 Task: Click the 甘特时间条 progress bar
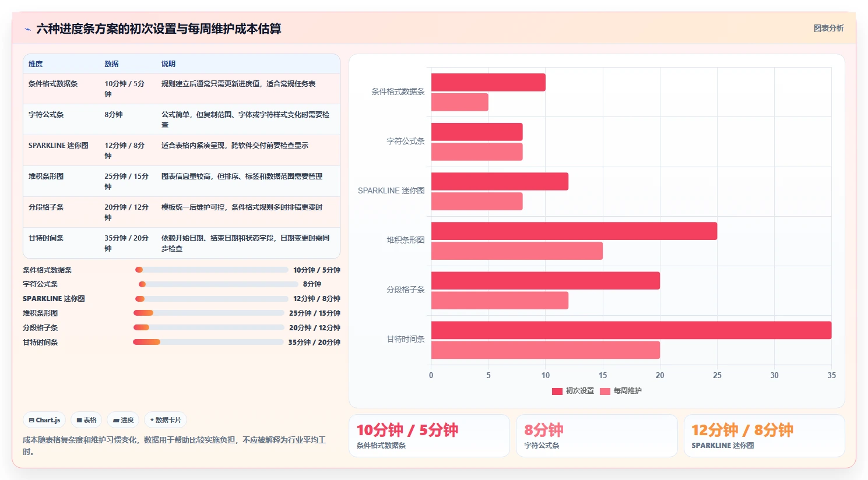[x=208, y=343]
